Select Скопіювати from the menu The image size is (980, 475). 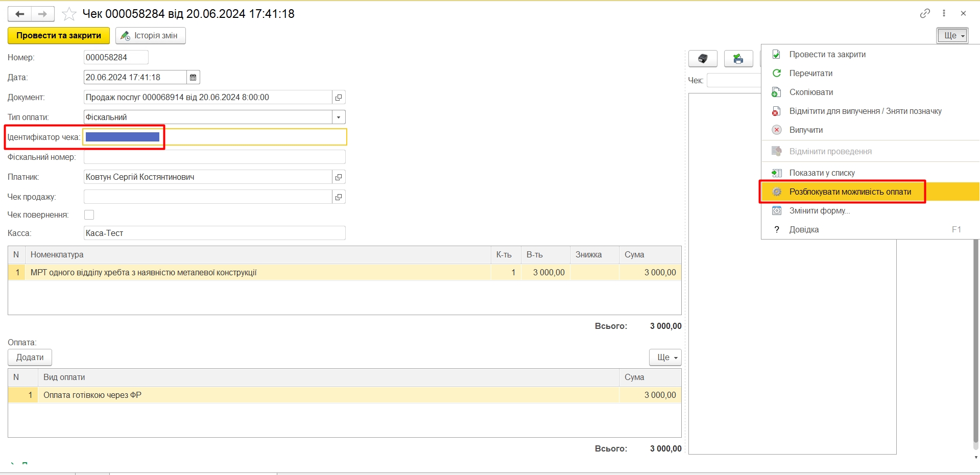(811, 92)
